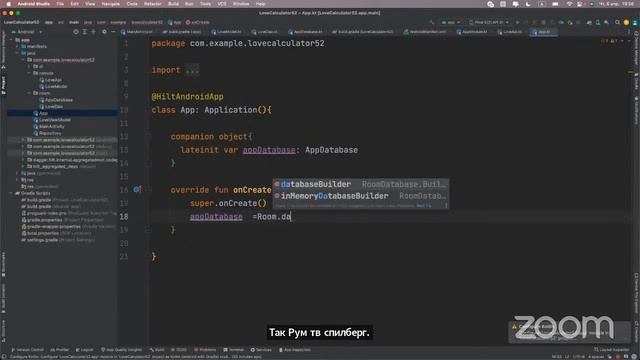This screenshot has height=360, width=640.
Task: Open the TODO tool window
Action: pos(179,350)
